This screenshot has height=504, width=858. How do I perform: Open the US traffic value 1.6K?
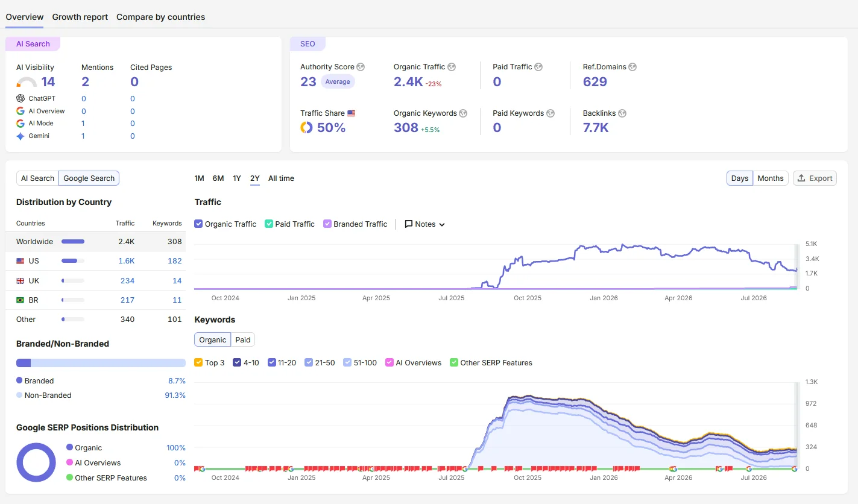click(x=127, y=261)
